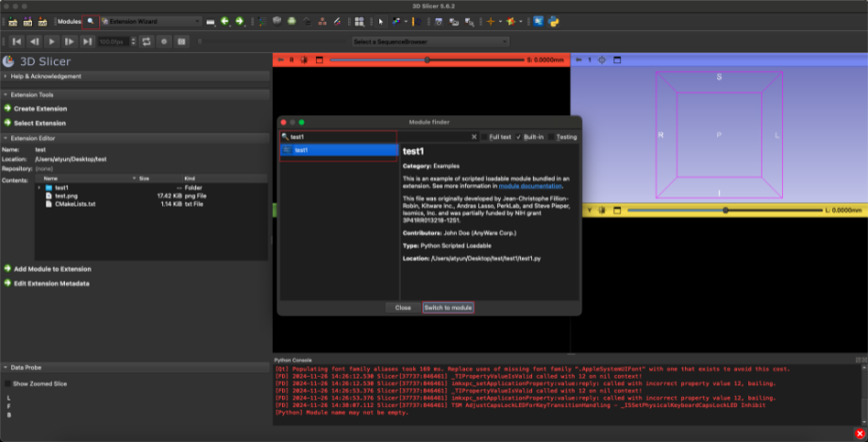Expand the Help & Acknowledgement section
This screenshot has width=868, height=442.
coord(45,76)
